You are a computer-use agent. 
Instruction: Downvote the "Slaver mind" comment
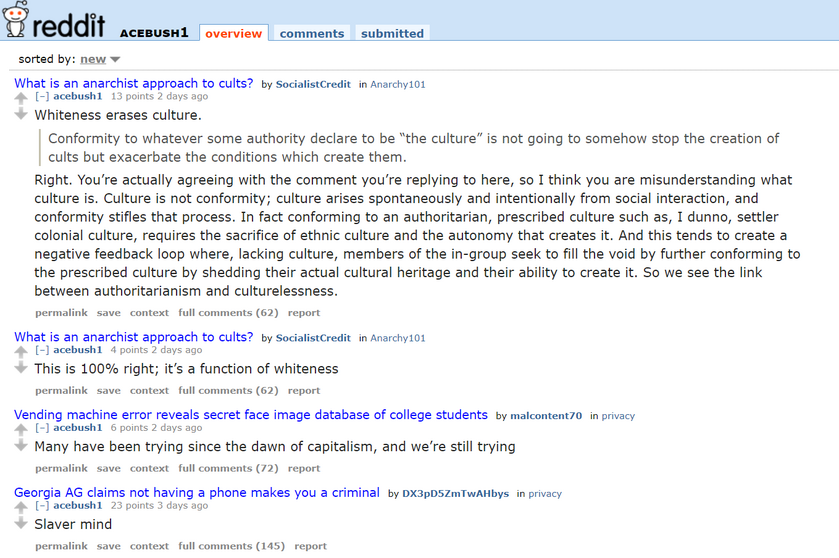tap(21, 523)
